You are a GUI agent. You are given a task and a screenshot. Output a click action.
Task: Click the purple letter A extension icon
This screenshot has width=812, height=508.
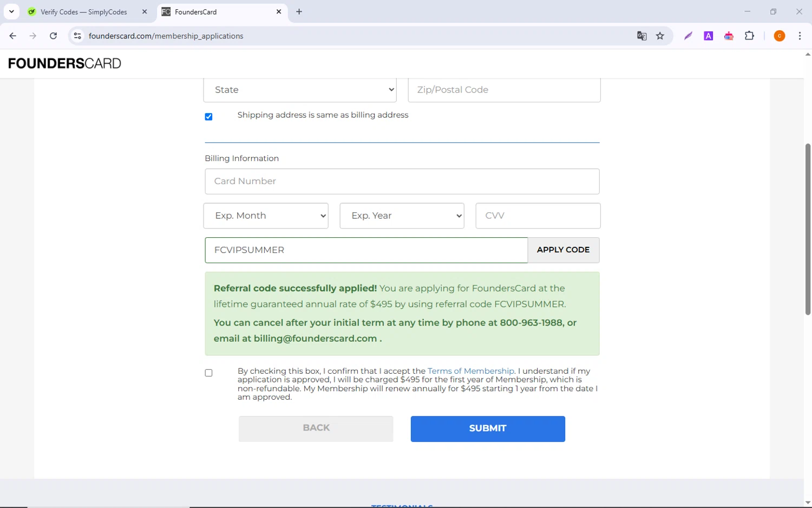pyautogui.click(x=708, y=36)
